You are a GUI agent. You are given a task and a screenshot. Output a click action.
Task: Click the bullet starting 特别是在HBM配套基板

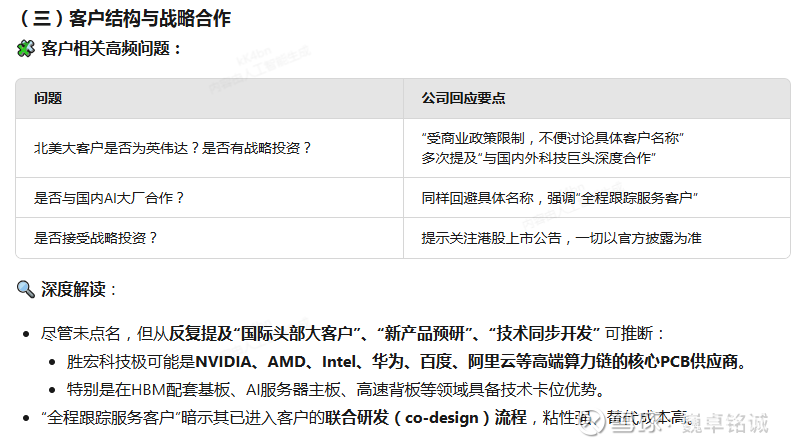point(336,389)
